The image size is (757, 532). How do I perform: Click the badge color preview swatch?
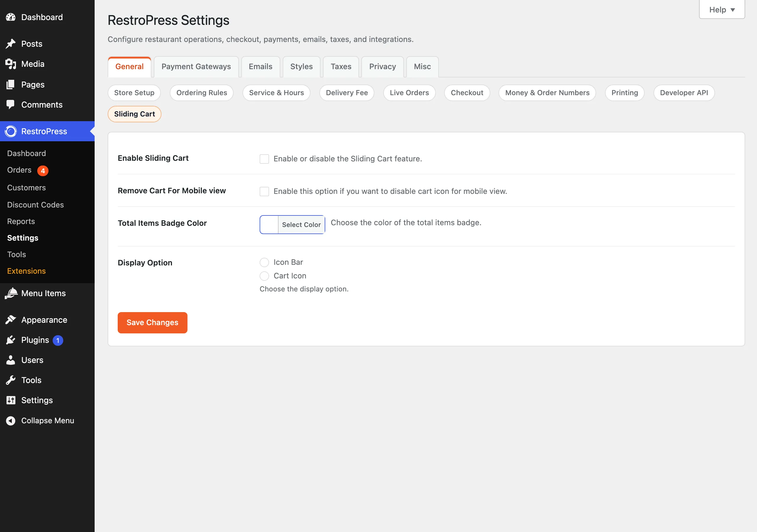coord(269,224)
